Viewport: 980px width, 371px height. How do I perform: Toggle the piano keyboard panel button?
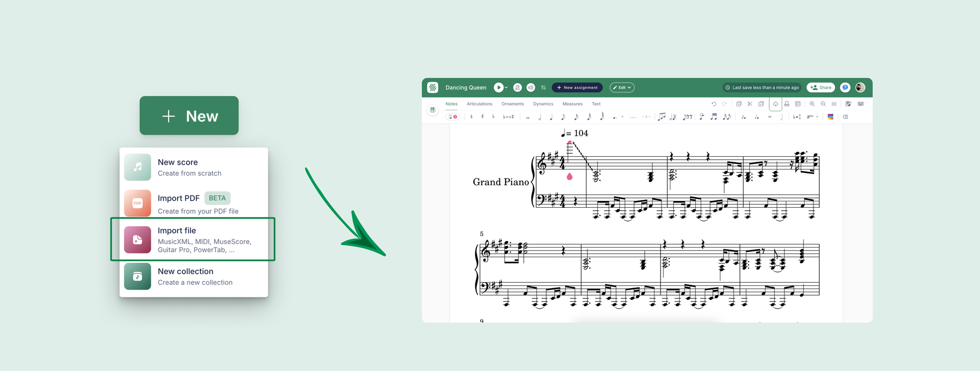(433, 110)
